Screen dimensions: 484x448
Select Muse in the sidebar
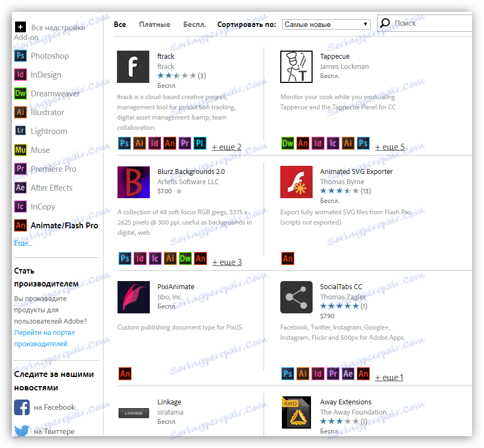[32, 150]
